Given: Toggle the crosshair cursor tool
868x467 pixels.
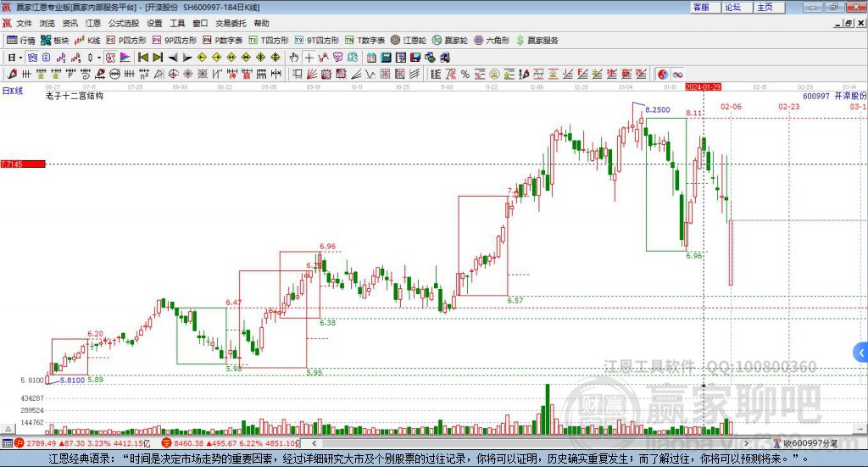Looking at the screenshot, I should (x=309, y=58).
